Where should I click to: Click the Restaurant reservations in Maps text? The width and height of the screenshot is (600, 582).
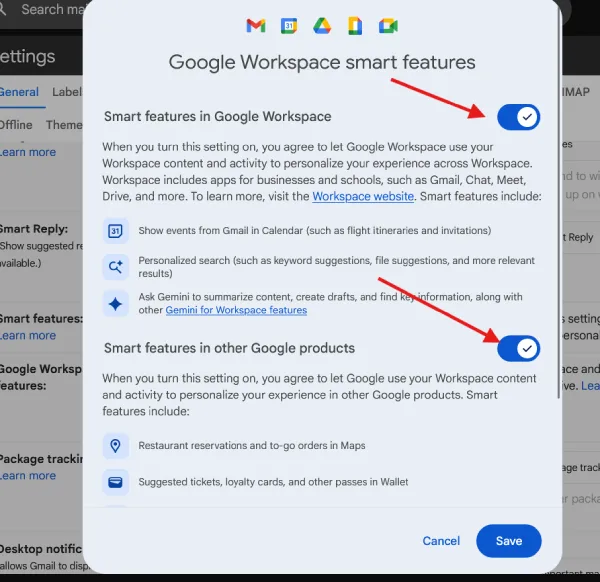pos(252,446)
